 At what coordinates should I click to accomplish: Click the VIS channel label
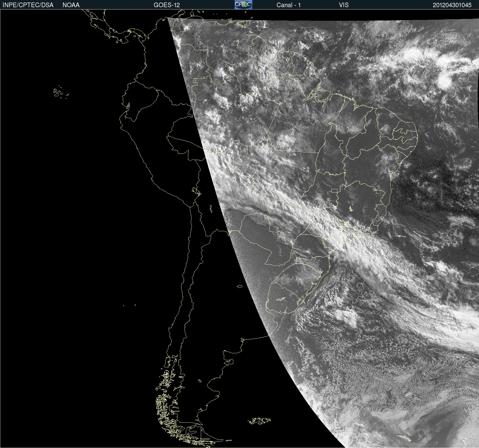pyautogui.click(x=344, y=5)
